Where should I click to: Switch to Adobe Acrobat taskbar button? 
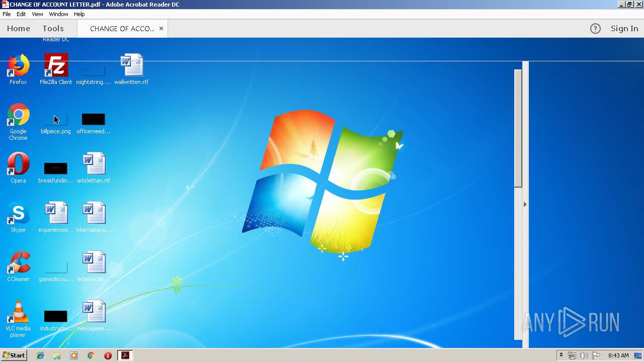pos(125,355)
